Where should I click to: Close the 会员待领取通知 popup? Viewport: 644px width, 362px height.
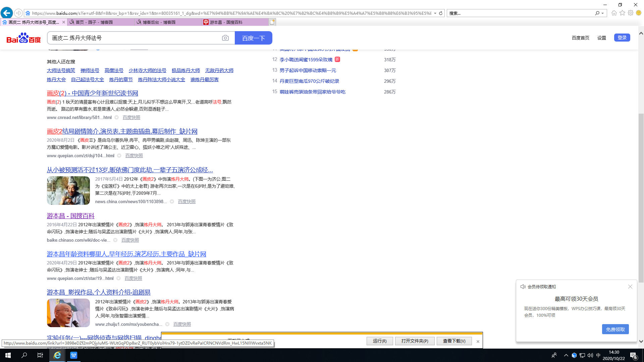pyautogui.click(x=630, y=287)
